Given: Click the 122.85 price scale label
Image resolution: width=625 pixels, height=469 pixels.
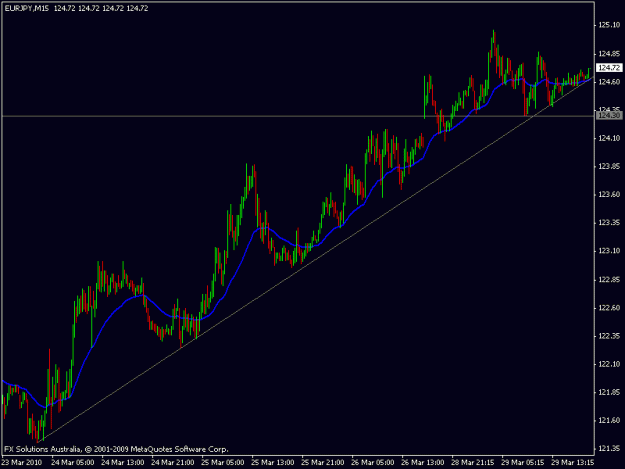Looking at the screenshot, I should click(609, 279).
